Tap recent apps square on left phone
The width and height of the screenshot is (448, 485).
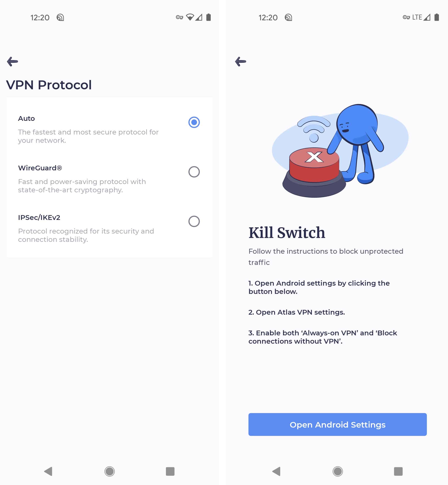coord(170,471)
